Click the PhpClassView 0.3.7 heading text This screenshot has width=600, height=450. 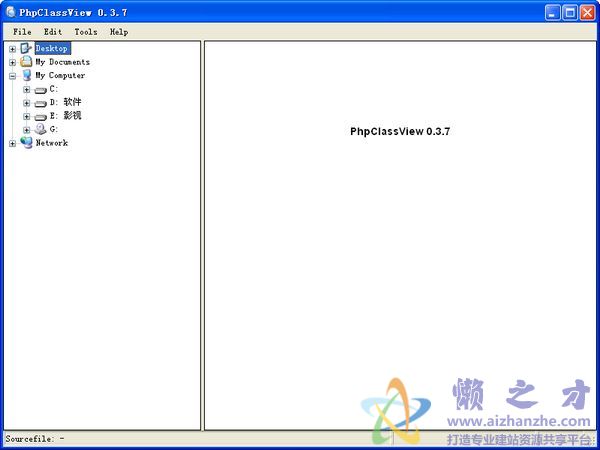pyautogui.click(x=400, y=132)
